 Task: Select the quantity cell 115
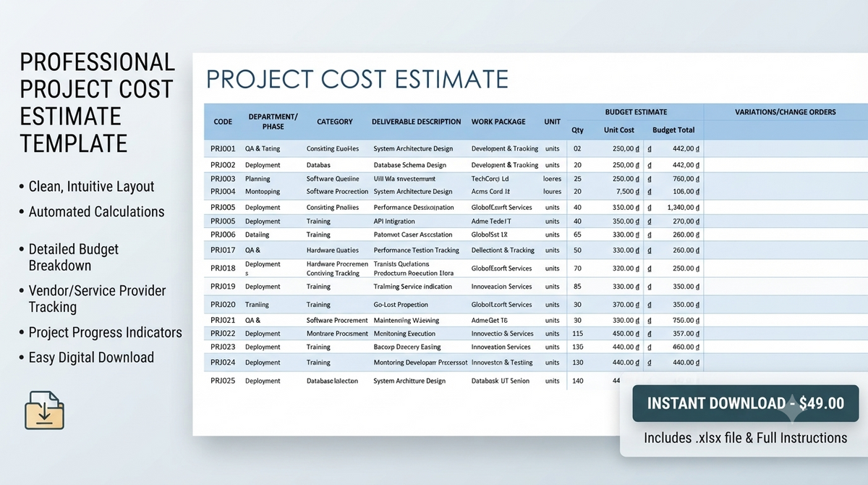(x=577, y=334)
